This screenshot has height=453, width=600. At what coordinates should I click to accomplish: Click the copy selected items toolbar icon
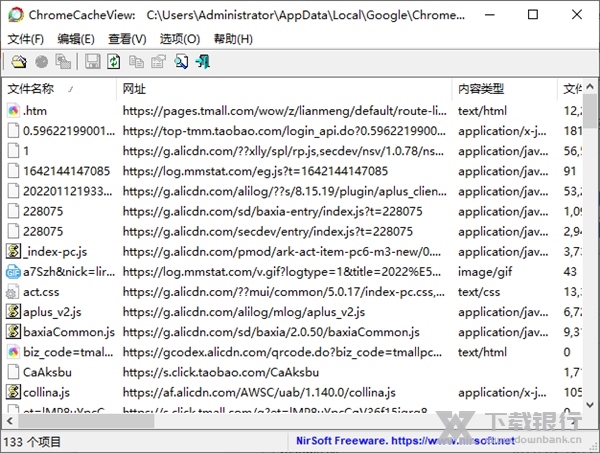pyautogui.click(x=135, y=62)
